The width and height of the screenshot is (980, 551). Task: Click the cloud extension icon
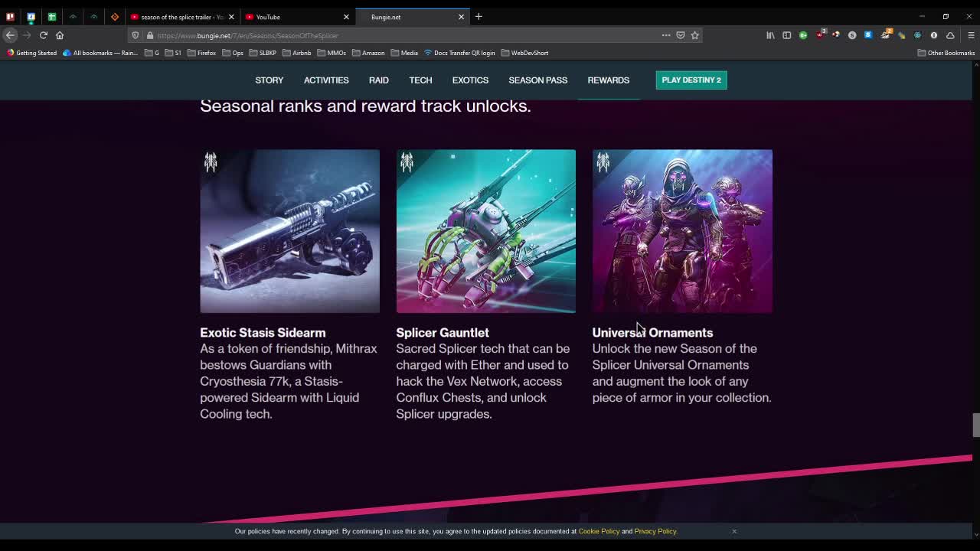pyautogui.click(x=950, y=35)
